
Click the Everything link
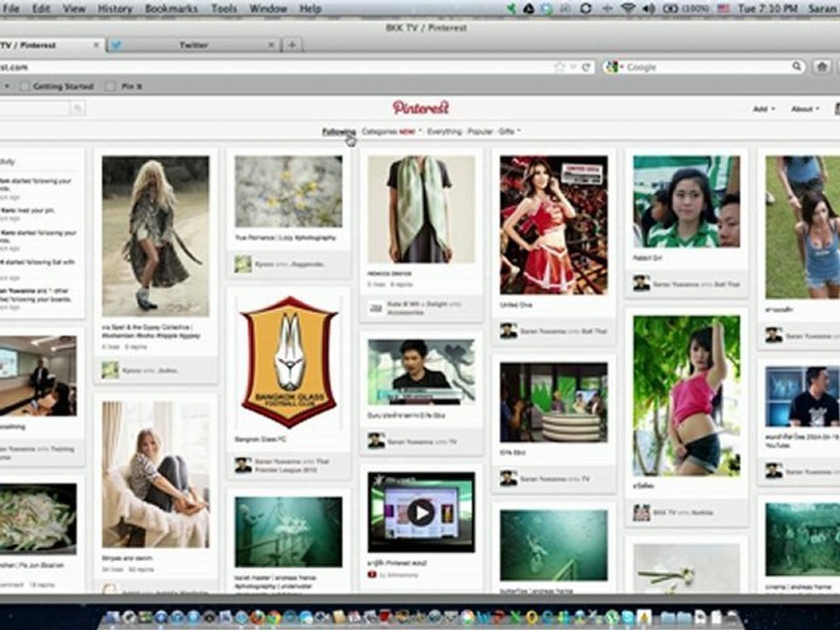click(444, 131)
